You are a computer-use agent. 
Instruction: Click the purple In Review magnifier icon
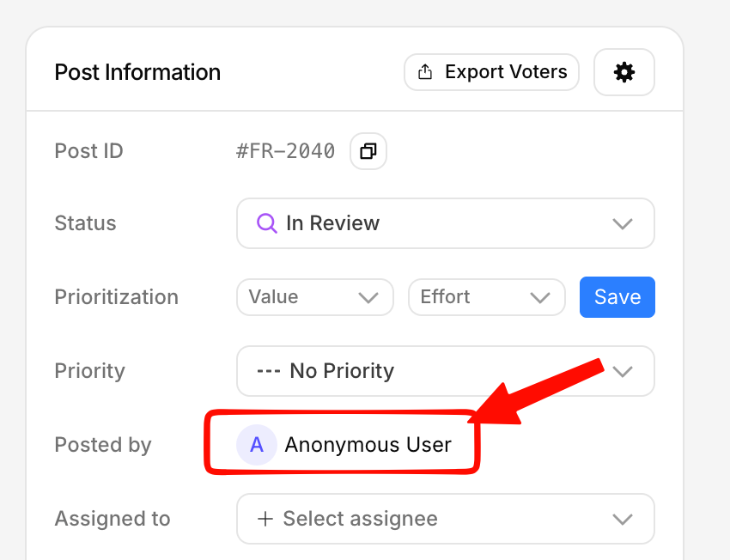(x=268, y=223)
